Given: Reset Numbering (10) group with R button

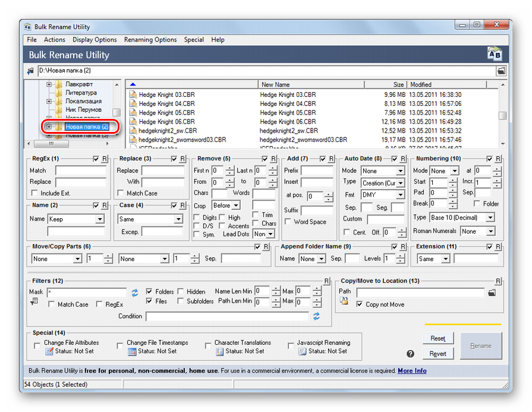Looking at the screenshot, I should [x=498, y=159].
